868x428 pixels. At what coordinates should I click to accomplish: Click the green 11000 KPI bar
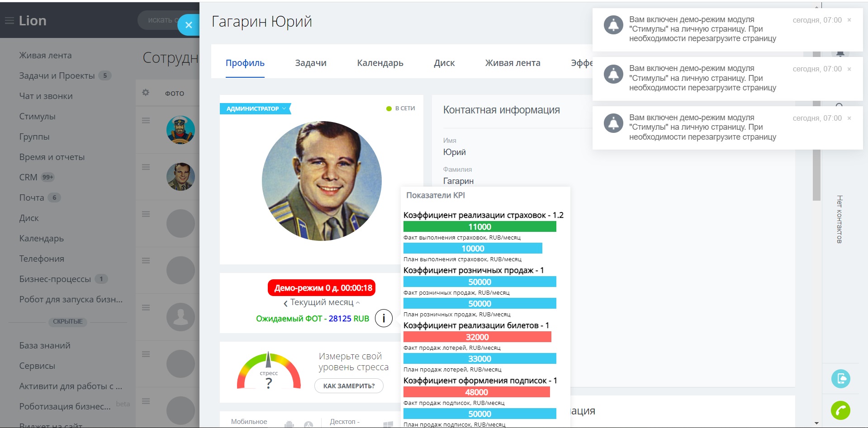(x=479, y=227)
